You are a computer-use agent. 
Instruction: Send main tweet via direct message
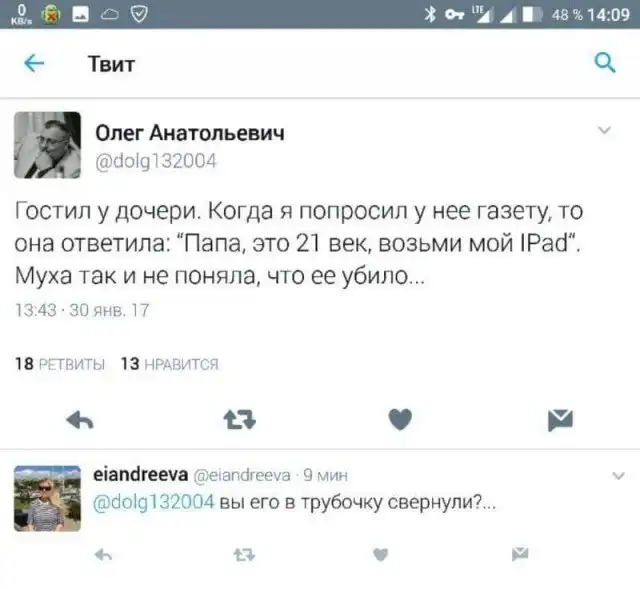(x=560, y=420)
